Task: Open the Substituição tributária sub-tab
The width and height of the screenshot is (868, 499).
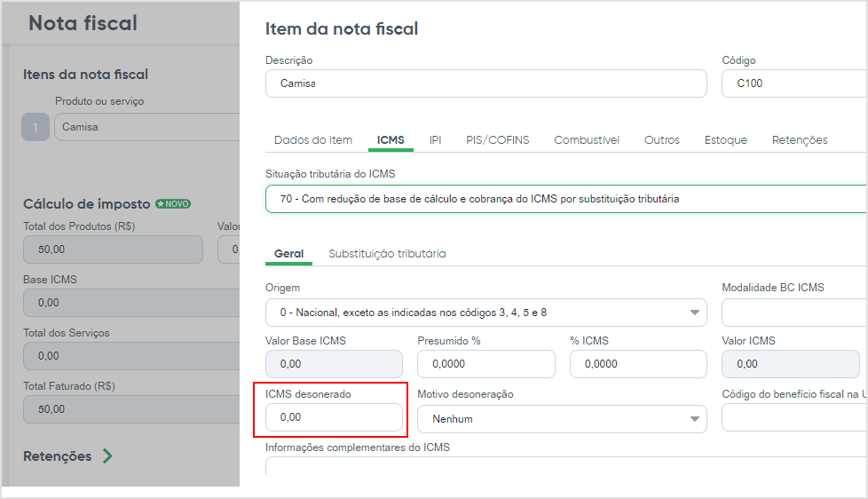Action: (387, 254)
